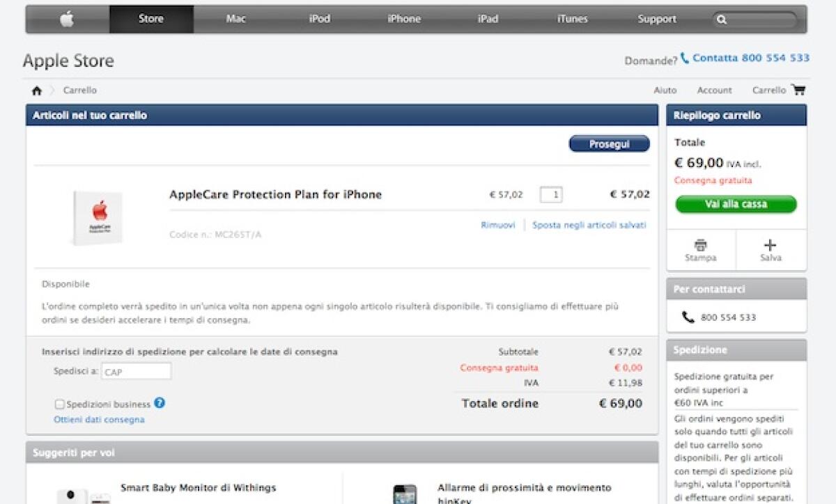
Task: Click the shopping cart icon
Action: coord(798,90)
